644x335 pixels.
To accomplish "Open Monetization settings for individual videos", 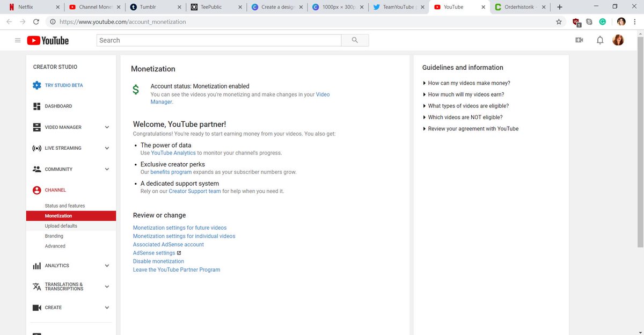I will pyautogui.click(x=184, y=236).
